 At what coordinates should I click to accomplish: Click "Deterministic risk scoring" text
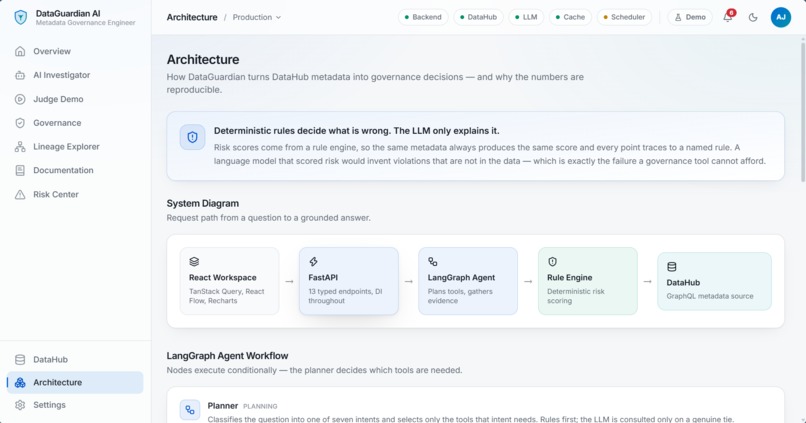(576, 296)
